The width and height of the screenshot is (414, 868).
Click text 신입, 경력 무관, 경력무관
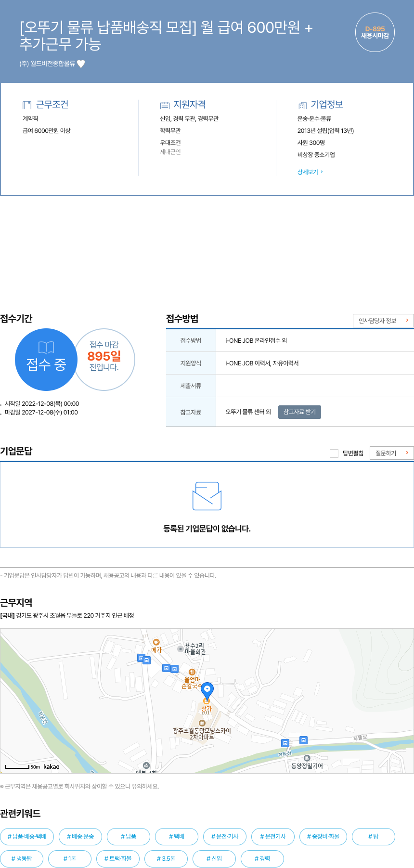[189, 118]
